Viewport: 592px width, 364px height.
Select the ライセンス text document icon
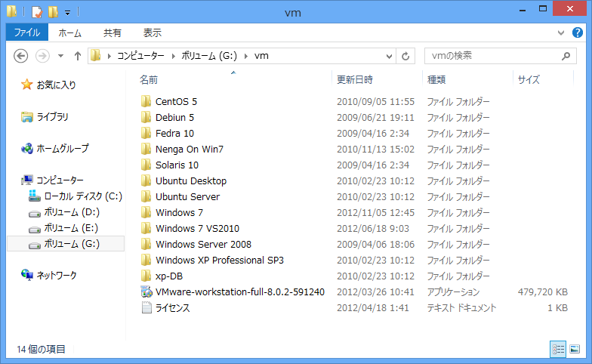(146, 308)
